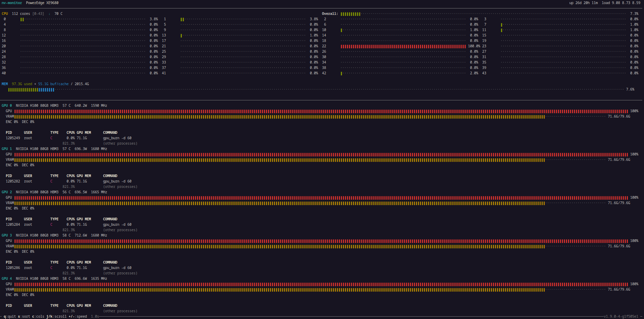644x319 pixels.
Task: Click GPU 4 utilization '100%' value
Action: coord(634,284)
